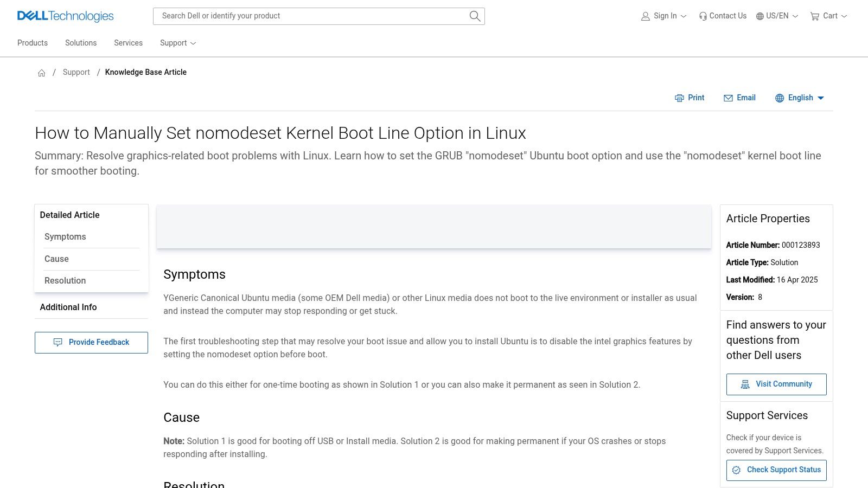Click the Visit Community button
This screenshot has height=488, width=868.
coord(776,384)
